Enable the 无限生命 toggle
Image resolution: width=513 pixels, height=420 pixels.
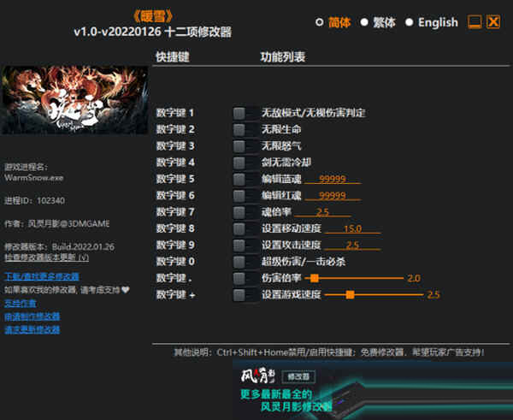click(245, 129)
